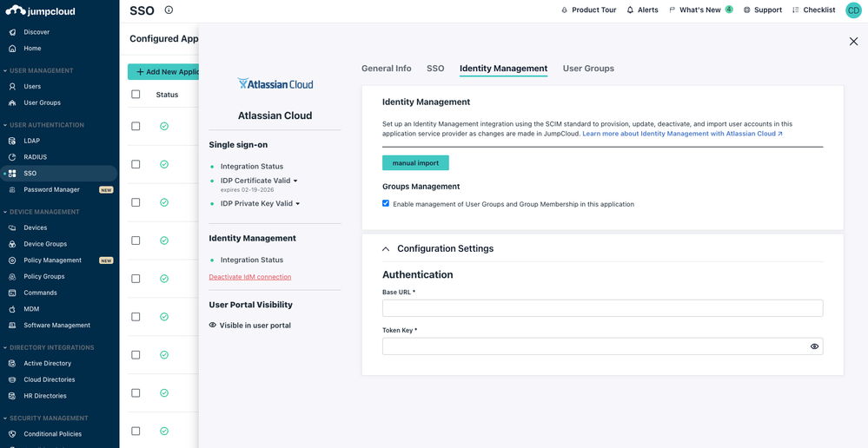Focus the Base URL field
This screenshot has height=448, width=868.
[602, 308]
